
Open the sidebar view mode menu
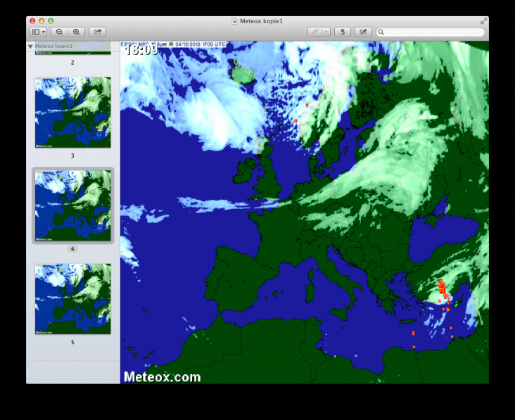tap(39, 32)
